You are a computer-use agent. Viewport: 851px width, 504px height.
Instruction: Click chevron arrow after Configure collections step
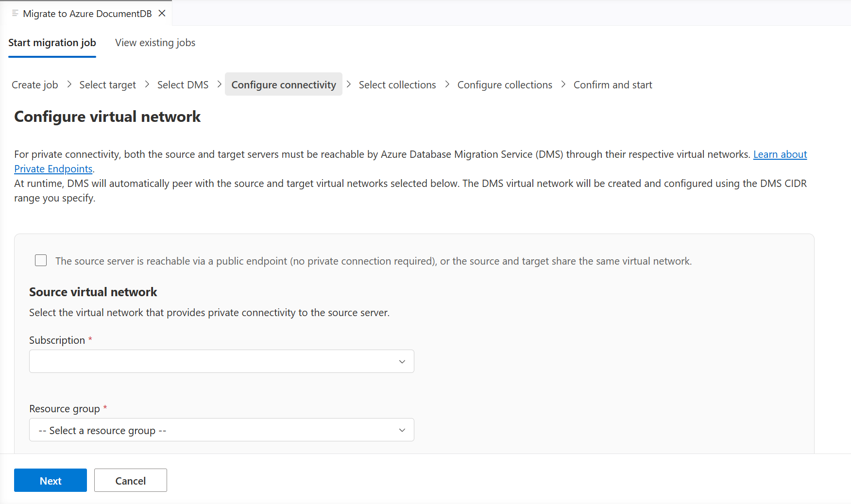pos(563,84)
